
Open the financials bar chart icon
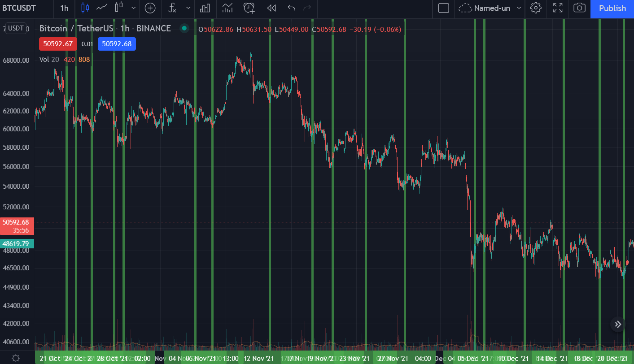(205, 8)
